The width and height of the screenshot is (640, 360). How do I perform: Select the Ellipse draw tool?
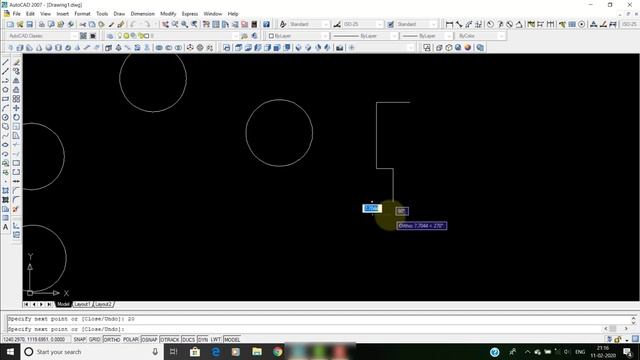(5, 145)
